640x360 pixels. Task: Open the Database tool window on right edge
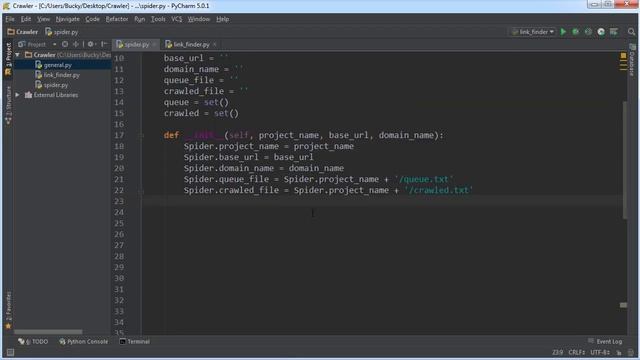632,60
